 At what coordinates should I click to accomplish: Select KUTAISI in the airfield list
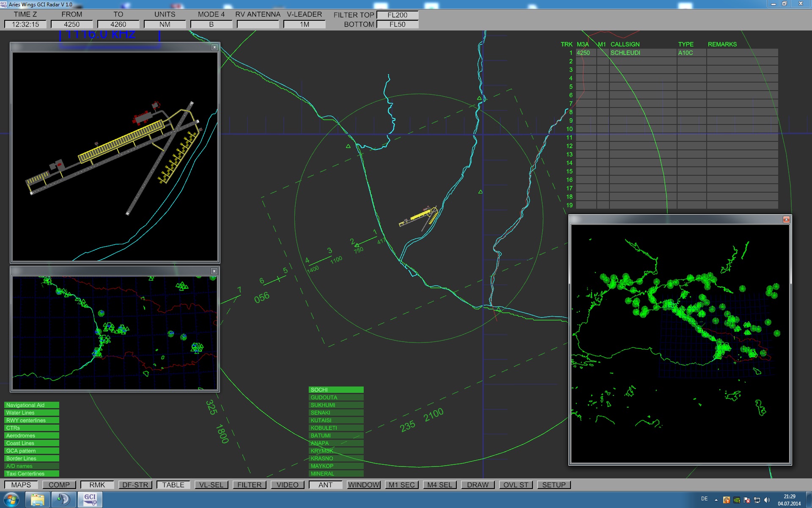pos(336,420)
